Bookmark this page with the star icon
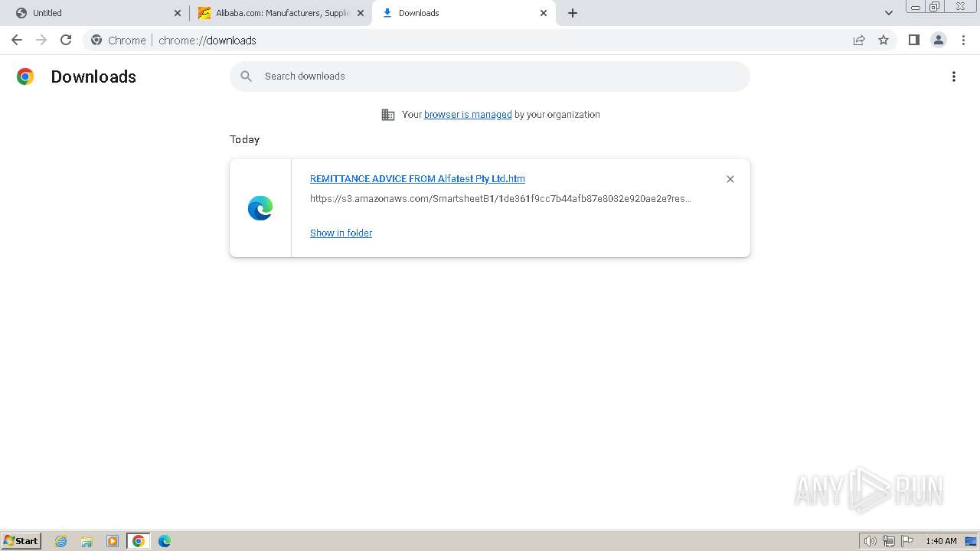 (884, 40)
